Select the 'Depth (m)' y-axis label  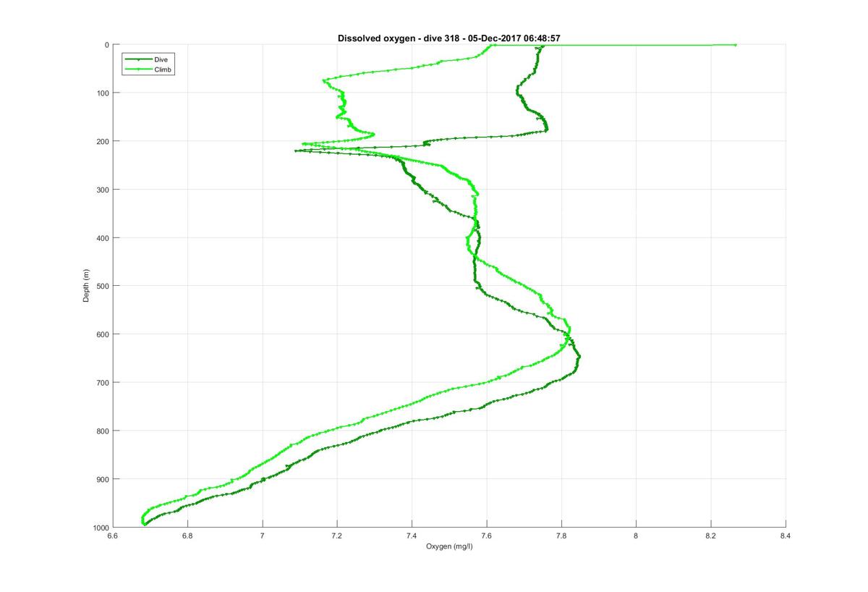tap(86, 285)
